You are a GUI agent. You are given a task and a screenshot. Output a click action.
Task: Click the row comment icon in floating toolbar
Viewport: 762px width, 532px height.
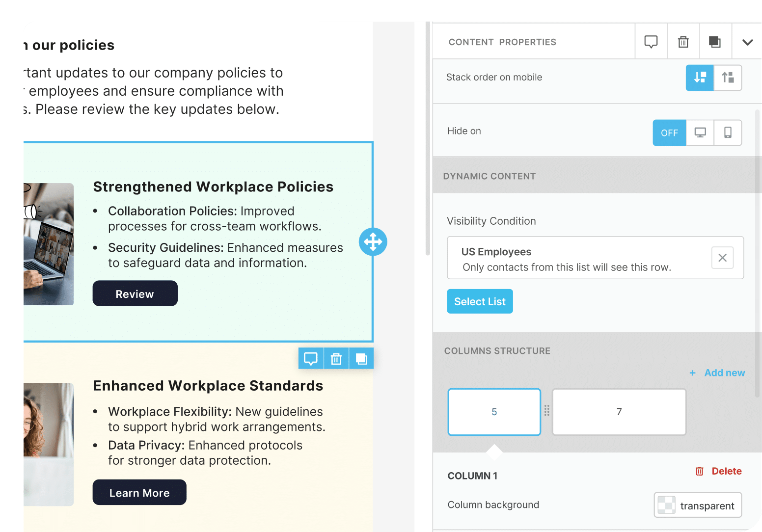(x=311, y=359)
